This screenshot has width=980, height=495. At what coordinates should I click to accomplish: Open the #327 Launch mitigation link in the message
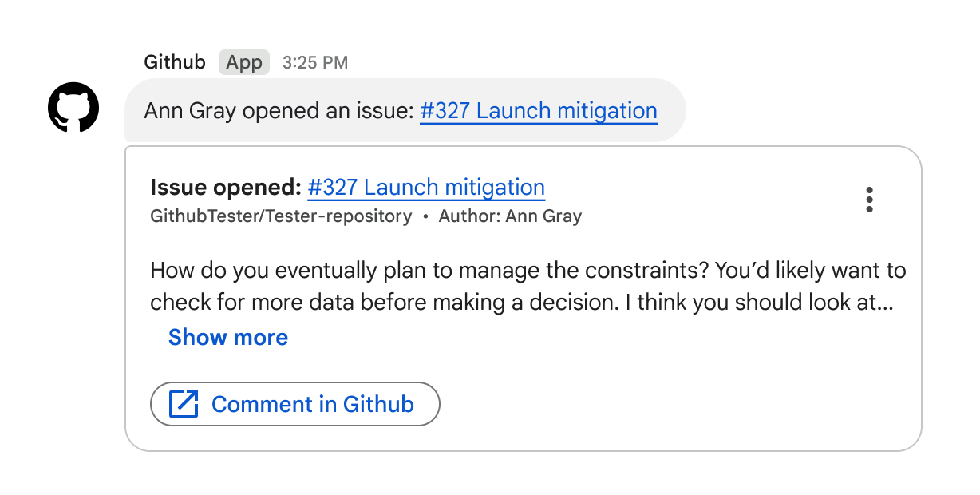[538, 111]
